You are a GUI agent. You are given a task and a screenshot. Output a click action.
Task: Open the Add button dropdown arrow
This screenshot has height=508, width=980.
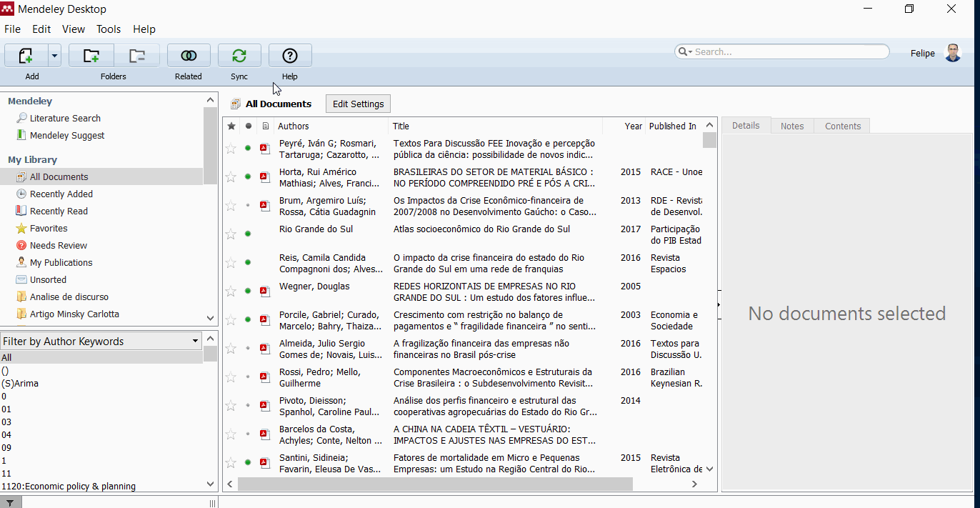tap(54, 56)
